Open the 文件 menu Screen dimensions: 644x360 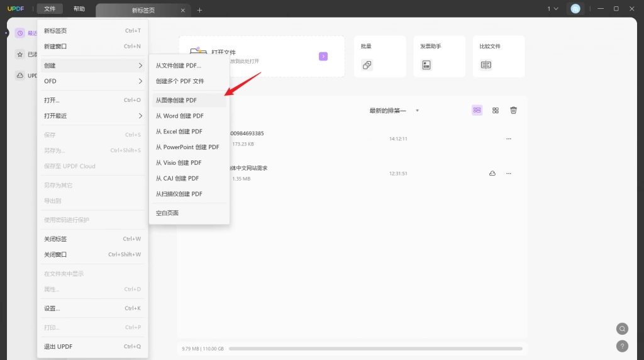(x=50, y=9)
